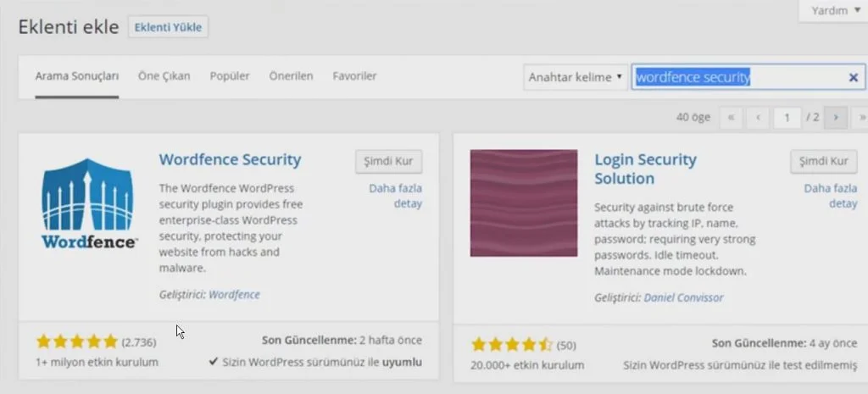Open the Wordfence developer link
The image size is (868, 394).
(x=234, y=295)
